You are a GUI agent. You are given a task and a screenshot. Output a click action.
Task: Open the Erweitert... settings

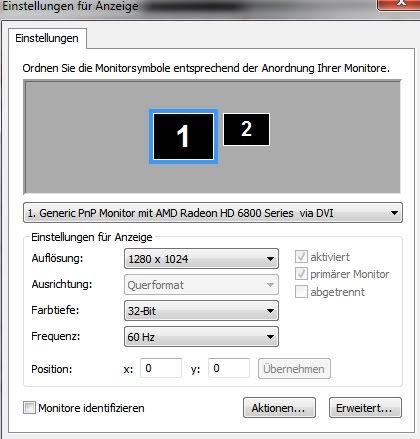coord(365,408)
